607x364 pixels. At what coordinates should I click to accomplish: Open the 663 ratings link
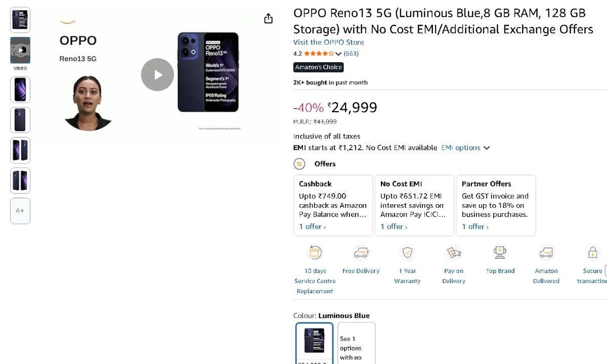351,53
